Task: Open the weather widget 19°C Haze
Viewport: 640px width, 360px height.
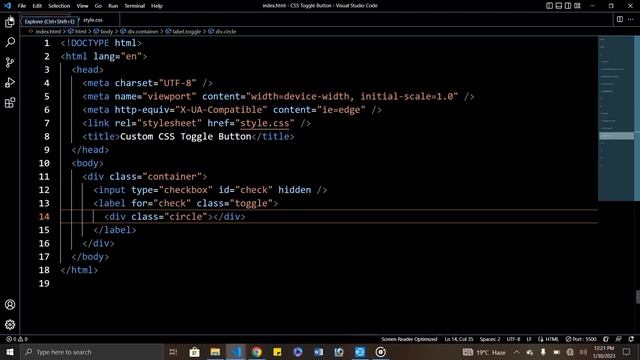Action: pyautogui.click(x=484, y=352)
